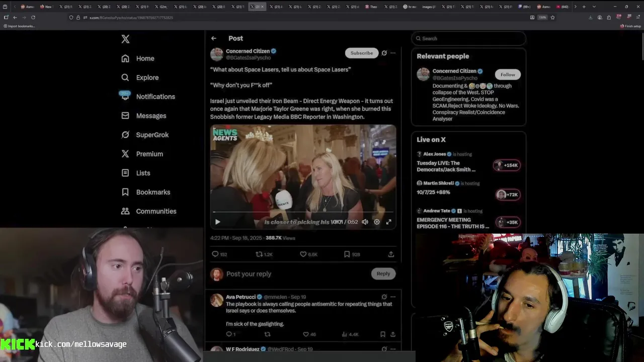
Task: Open tab list dropdown chevron
Action: pyautogui.click(x=594, y=7)
